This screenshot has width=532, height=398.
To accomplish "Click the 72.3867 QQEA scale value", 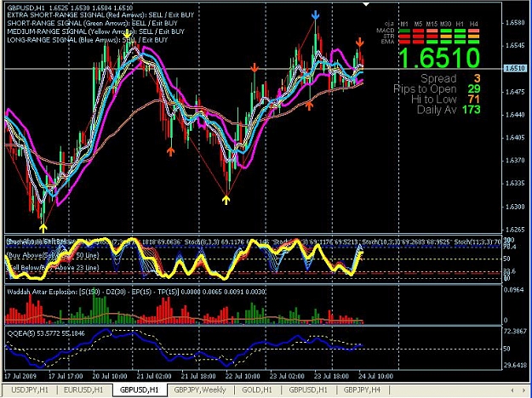I will [x=515, y=331].
